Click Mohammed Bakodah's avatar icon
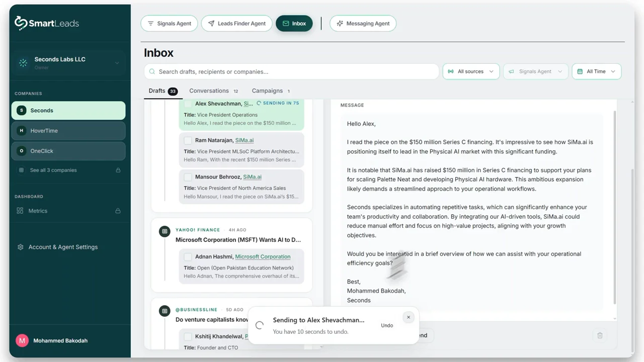The height and width of the screenshot is (362, 644). point(22,340)
